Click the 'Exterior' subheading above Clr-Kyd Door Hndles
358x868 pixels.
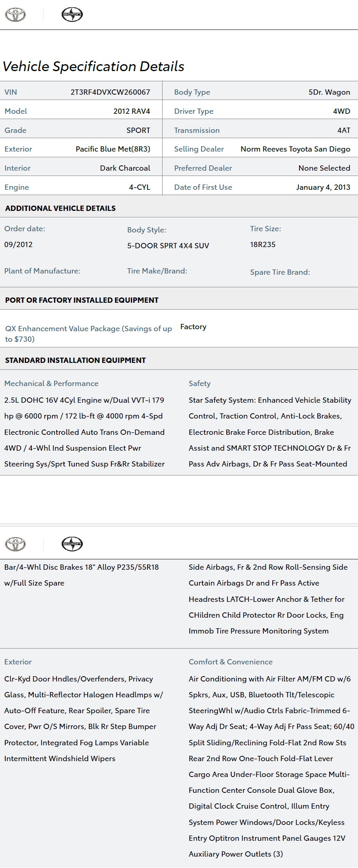point(18,662)
